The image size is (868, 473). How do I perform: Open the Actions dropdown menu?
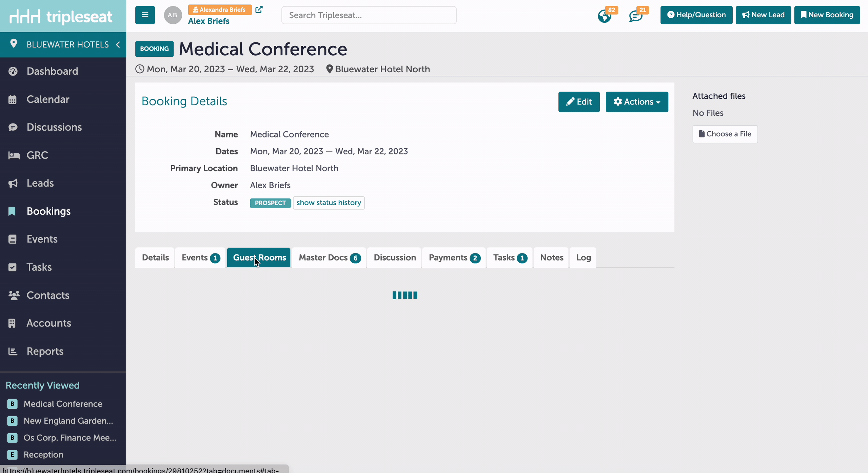pyautogui.click(x=637, y=102)
